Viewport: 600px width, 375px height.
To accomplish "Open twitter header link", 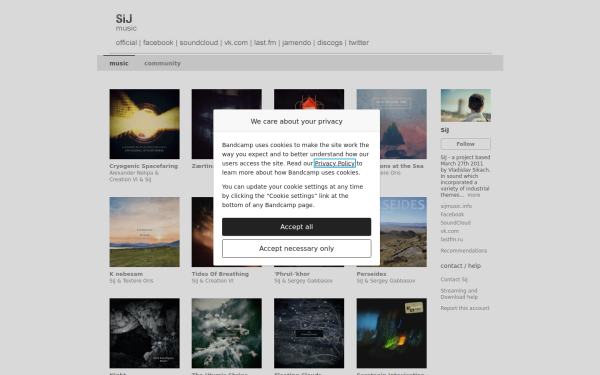I will (359, 42).
